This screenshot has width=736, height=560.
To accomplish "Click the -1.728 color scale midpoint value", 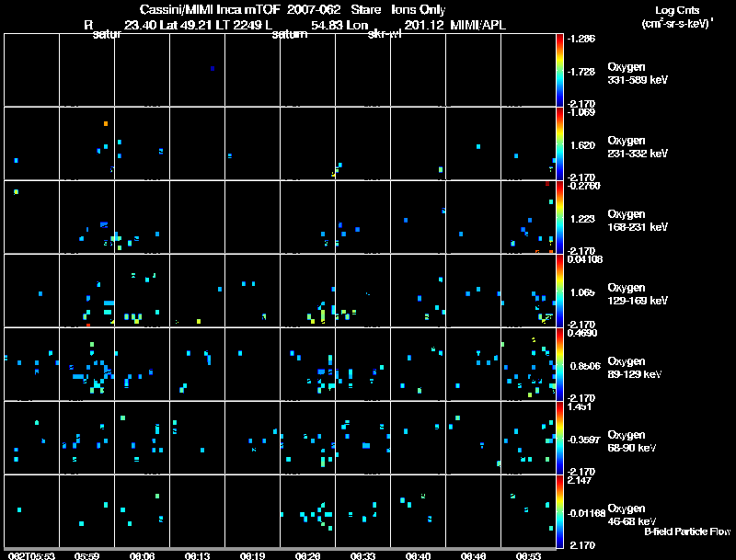I will tap(581, 72).
